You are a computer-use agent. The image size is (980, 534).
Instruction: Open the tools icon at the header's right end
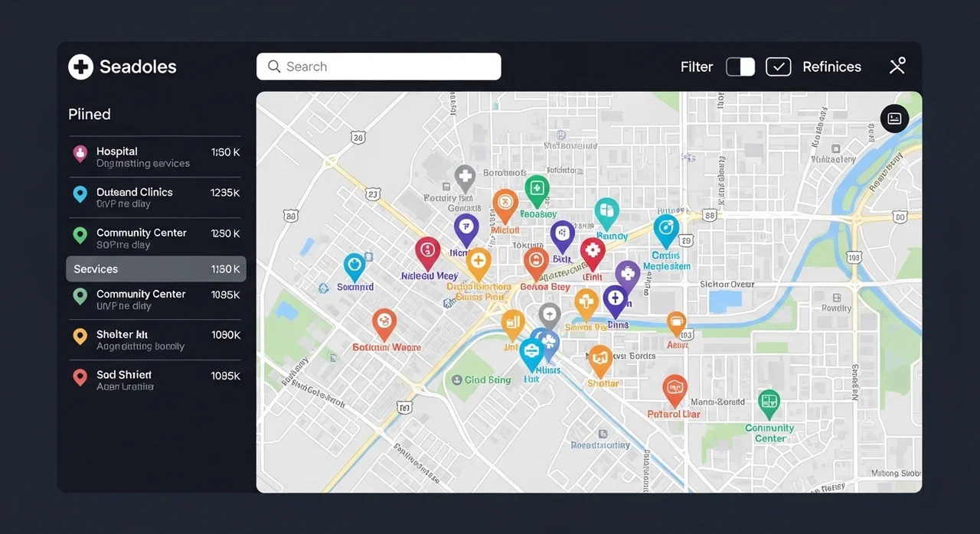pos(897,66)
